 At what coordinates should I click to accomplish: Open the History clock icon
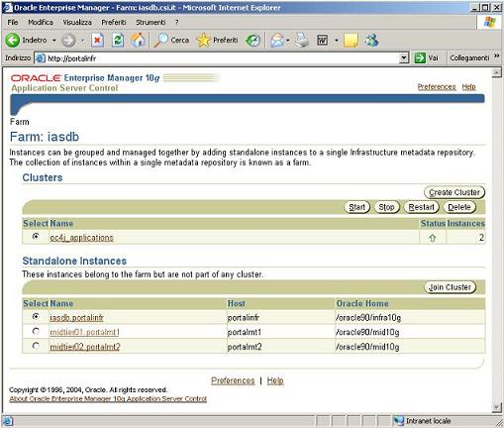coord(252,41)
